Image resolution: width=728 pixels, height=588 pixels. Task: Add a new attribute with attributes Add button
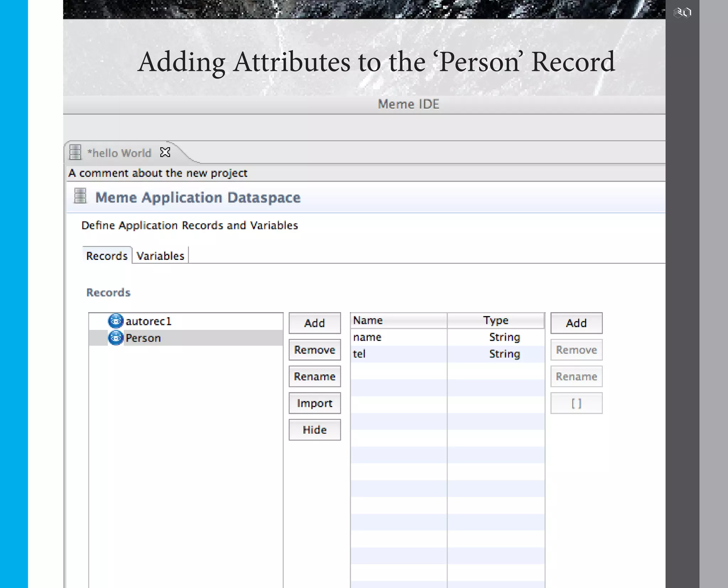pos(577,323)
